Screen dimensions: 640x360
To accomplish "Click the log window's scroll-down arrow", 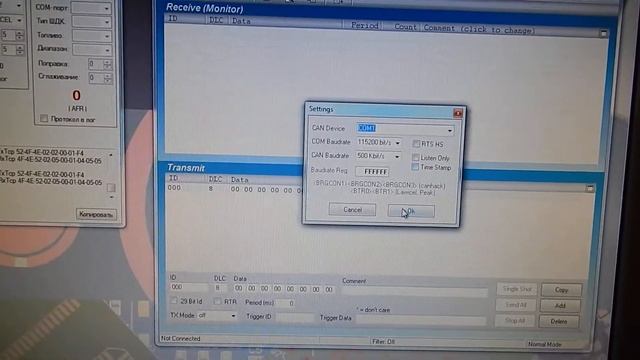I will 111,197.
